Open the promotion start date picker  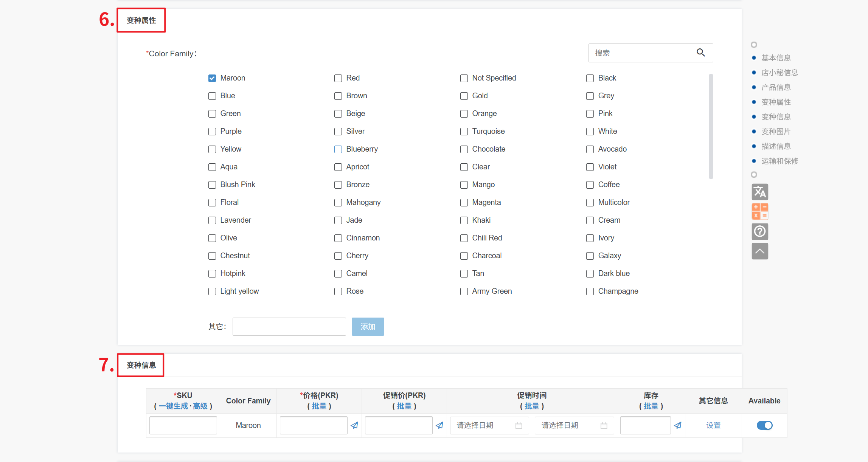(489, 425)
